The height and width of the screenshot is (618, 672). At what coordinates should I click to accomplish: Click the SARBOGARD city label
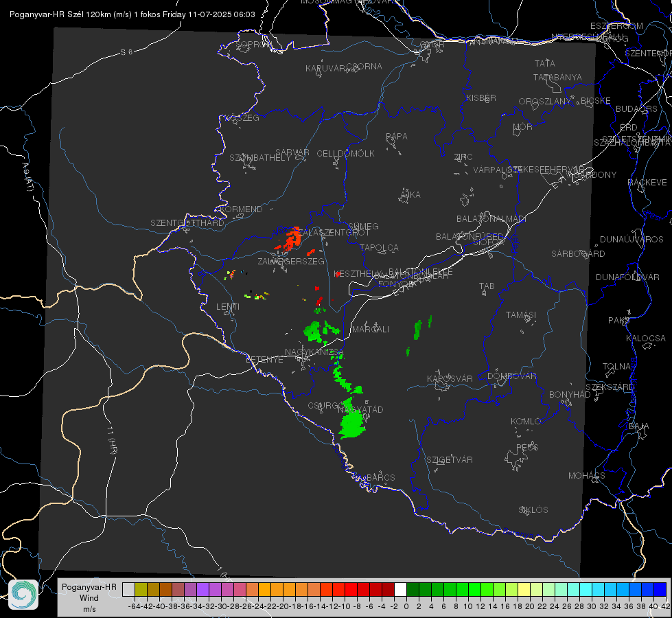(578, 254)
